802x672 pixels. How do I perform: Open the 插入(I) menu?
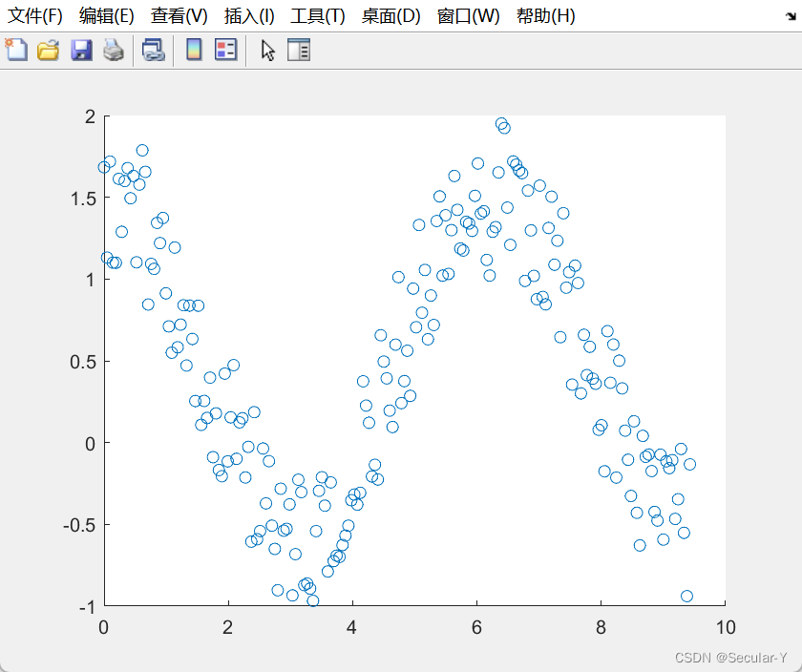[249, 16]
